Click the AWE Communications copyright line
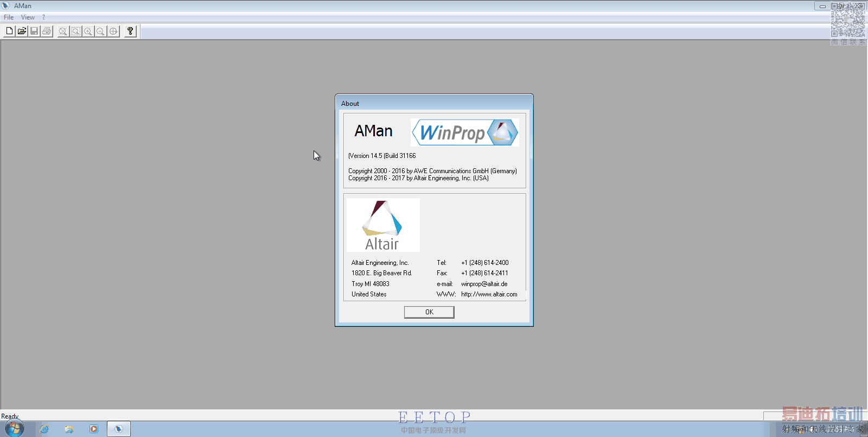 432,171
